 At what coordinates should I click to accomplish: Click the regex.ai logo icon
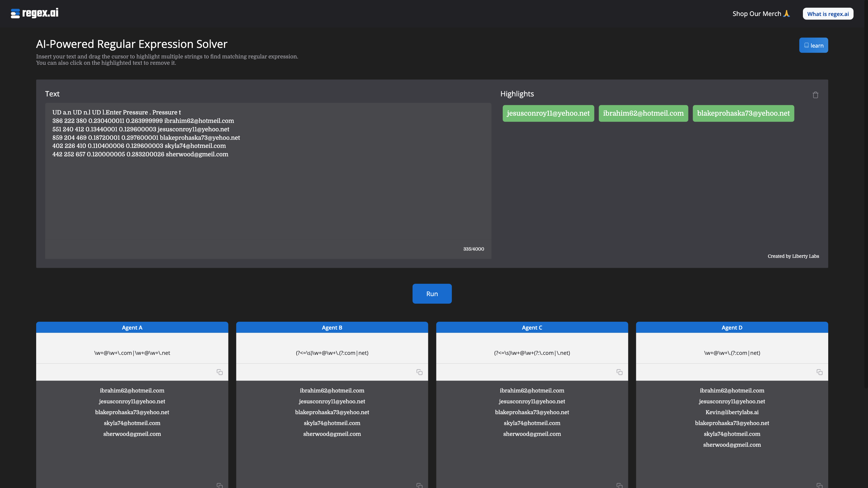click(x=15, y=14)
